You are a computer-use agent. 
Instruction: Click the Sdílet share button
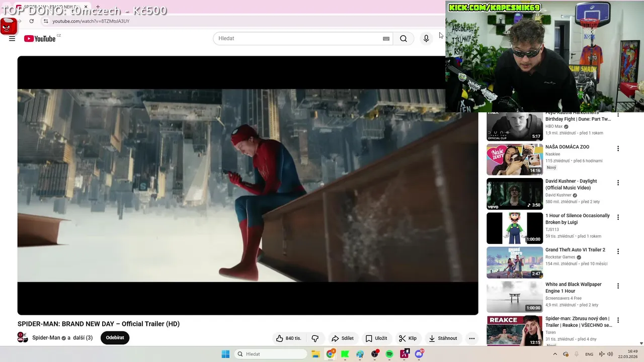tap(342, 338)
